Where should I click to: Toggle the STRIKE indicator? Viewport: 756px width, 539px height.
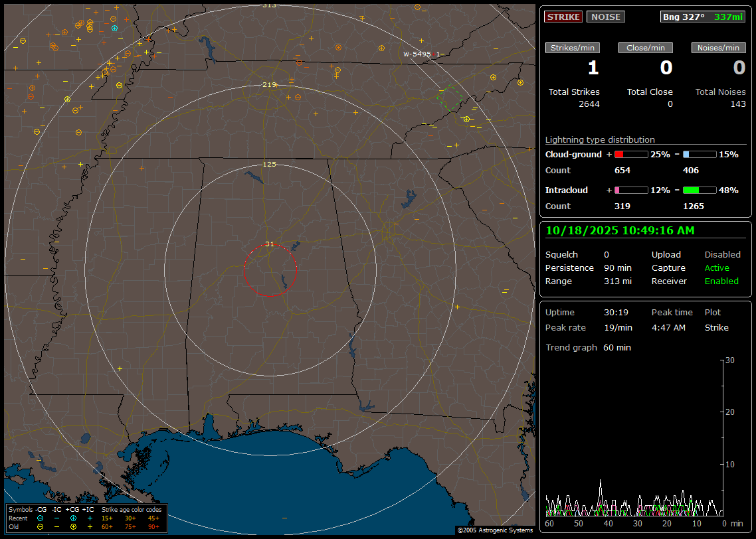point(563,17)
